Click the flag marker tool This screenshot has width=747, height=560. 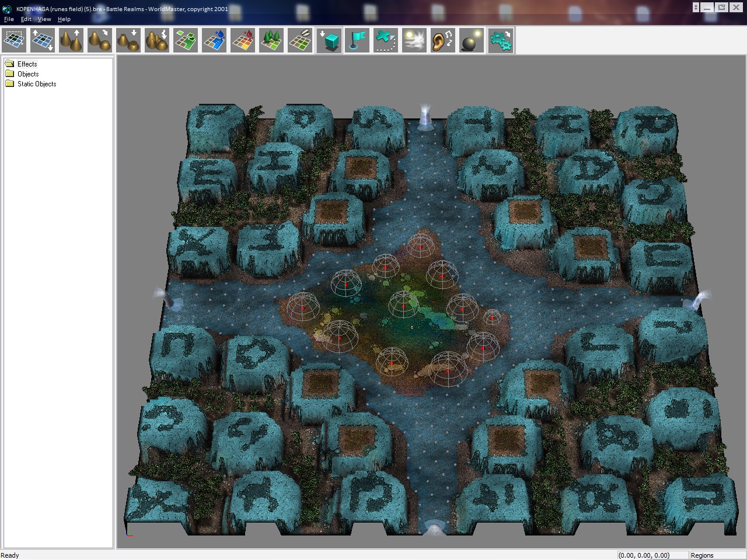point(357,41)
